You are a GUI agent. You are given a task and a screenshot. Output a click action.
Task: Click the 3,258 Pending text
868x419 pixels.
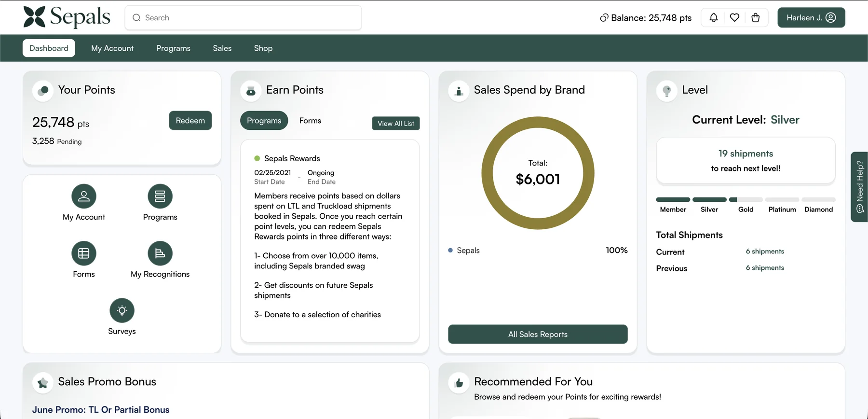click(x=57, y=141)
